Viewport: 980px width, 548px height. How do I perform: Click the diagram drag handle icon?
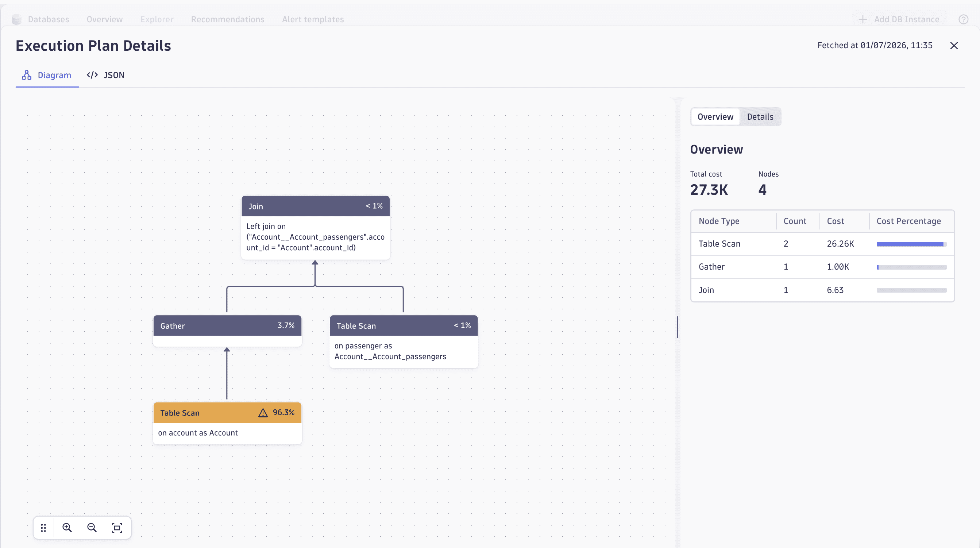pos(43,528)
